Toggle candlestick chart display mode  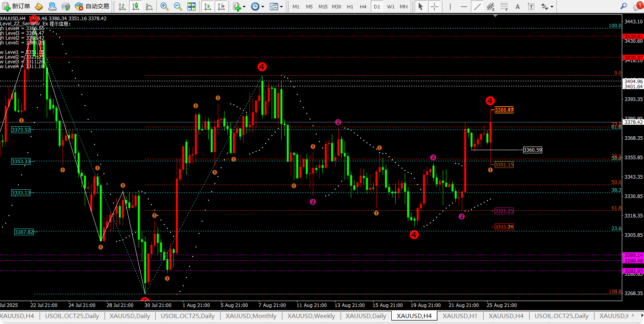pyautogui.click(x=135, y=6)
